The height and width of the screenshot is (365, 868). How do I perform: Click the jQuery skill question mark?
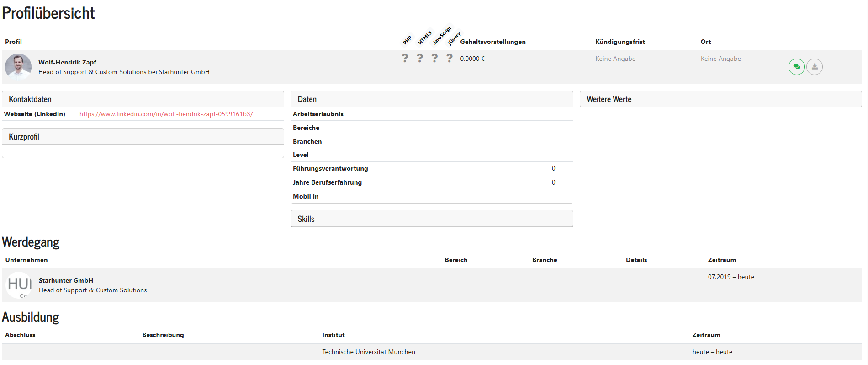coord(450,58)
